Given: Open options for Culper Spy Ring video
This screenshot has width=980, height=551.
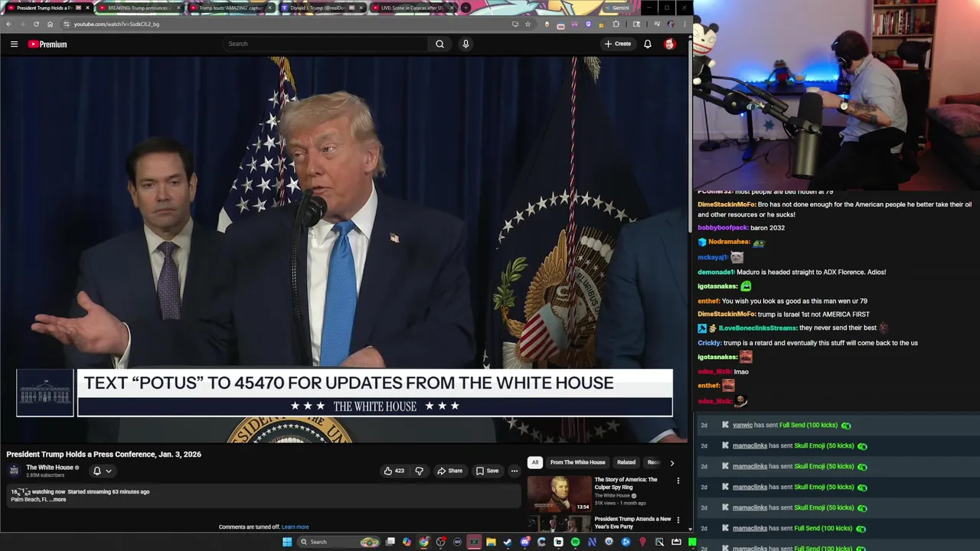Looking at the screenshot, I should 678,481.
